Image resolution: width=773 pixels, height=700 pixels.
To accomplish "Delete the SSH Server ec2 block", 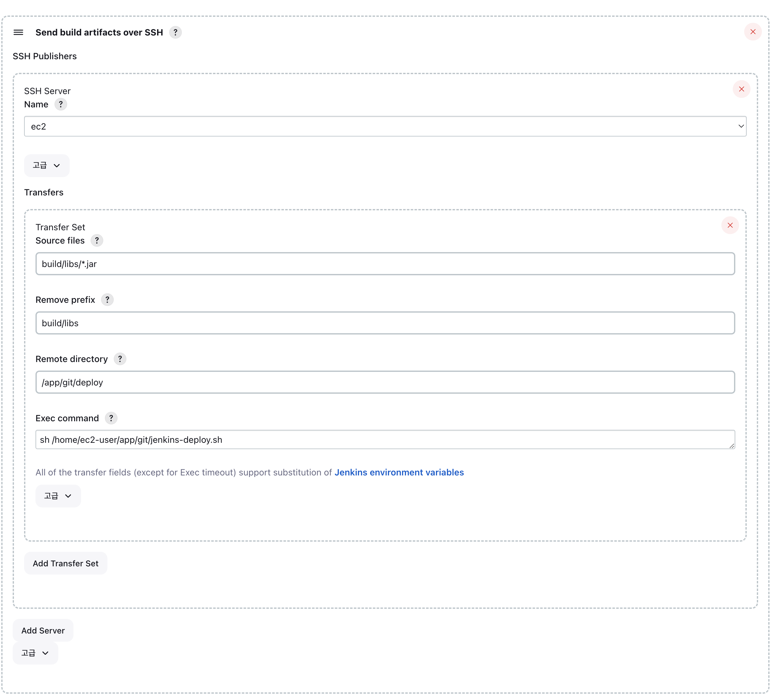I will click(741, 89).
